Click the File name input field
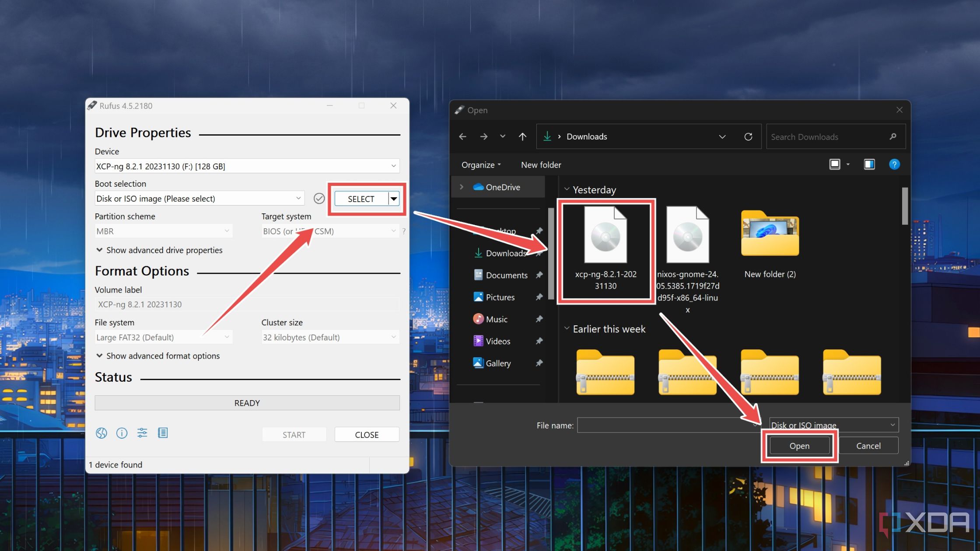Viewport: 980px width, 551px height. [667, 425]
